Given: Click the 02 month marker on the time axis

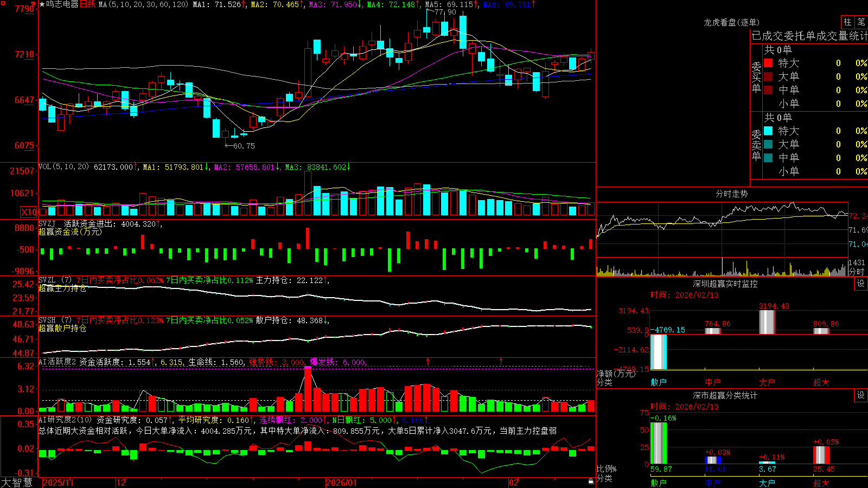Looking at the screenshot, I should [x=514, y=483].
